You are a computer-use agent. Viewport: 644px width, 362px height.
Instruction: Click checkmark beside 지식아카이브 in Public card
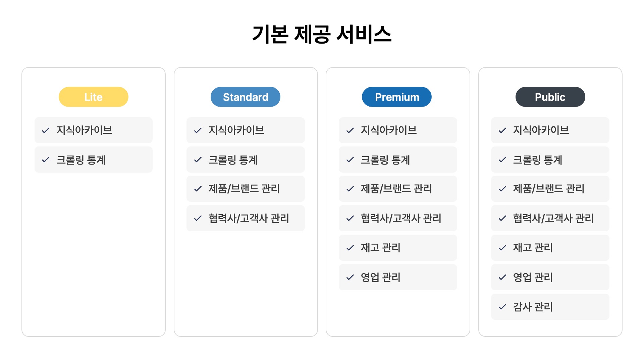point(502,130)
